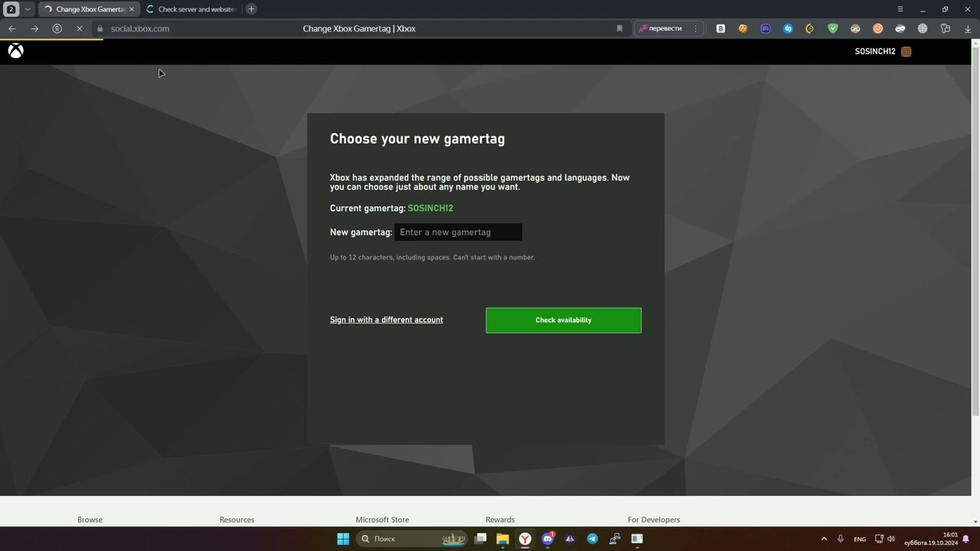980x551 pixels.
Task: Open Task View from the taskbar
Action: pos(481,539)
